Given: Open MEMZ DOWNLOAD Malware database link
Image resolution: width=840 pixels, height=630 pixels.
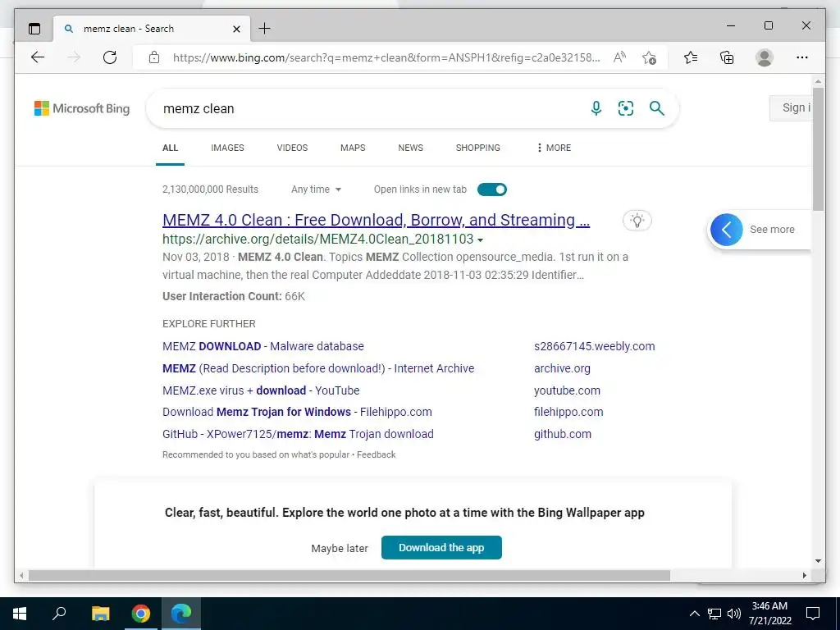Looking at the screenshot, I should point(263,346).
